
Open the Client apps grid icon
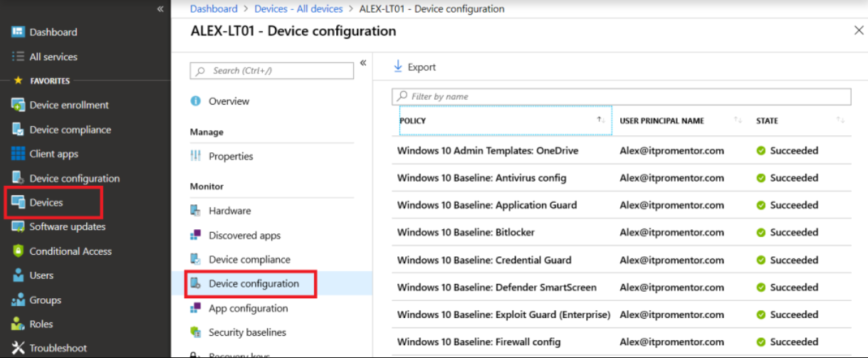pyautogui.click(x=19, y=154)
